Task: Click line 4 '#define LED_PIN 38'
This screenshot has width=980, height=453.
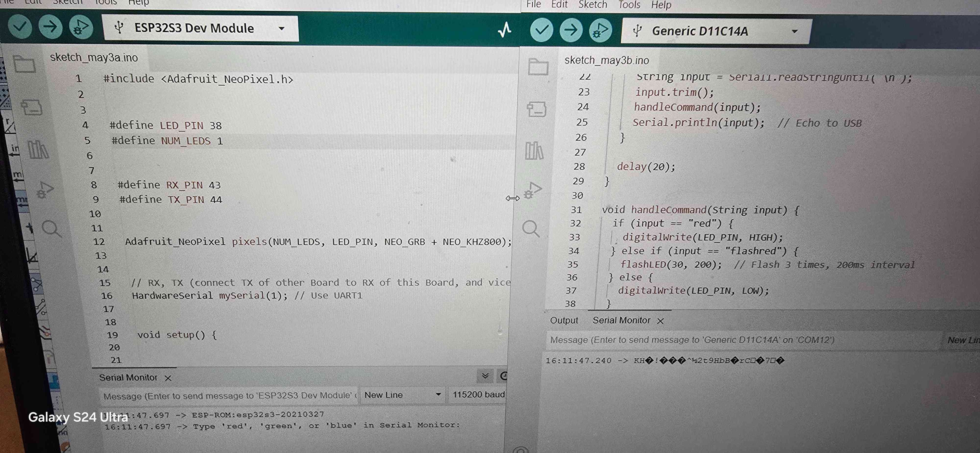Action: (x=165, y=125)
